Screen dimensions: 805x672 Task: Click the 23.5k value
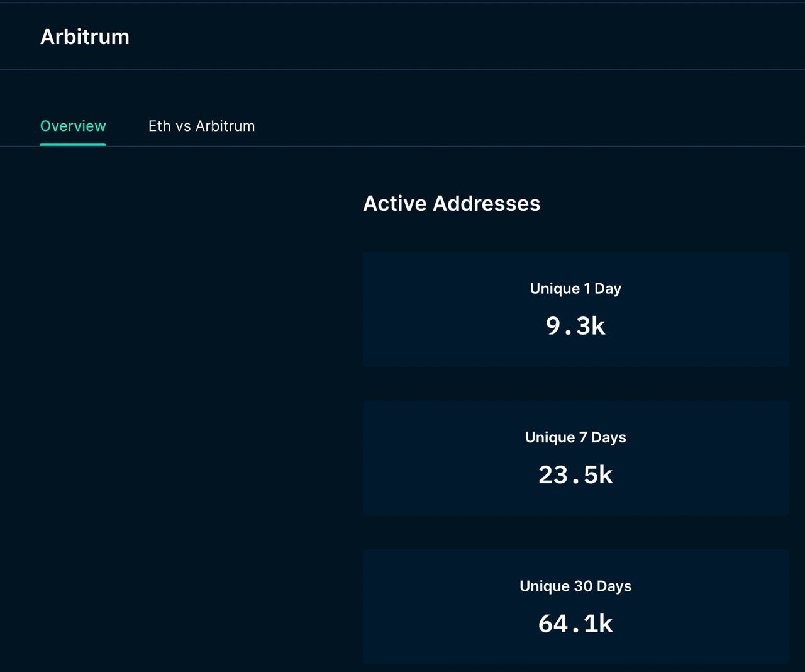click(x=575, y=474)
